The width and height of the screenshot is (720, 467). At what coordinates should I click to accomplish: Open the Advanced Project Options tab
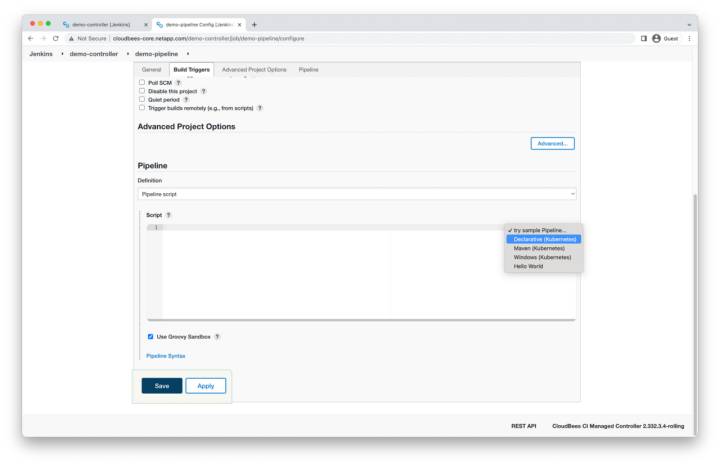[254, 70]
